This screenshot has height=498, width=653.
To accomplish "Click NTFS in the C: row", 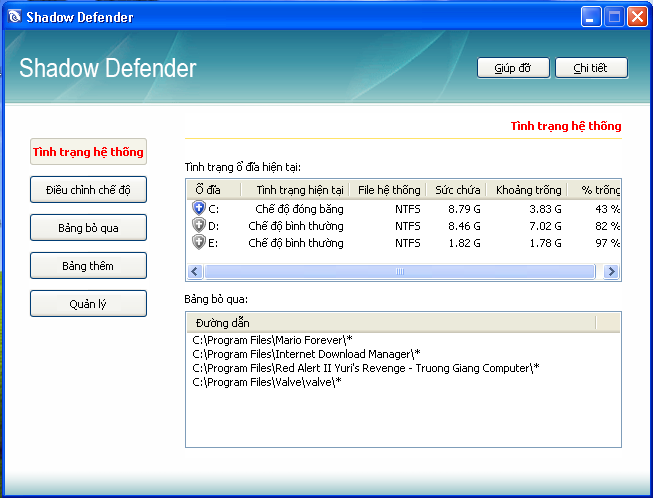I will [408, 209].
